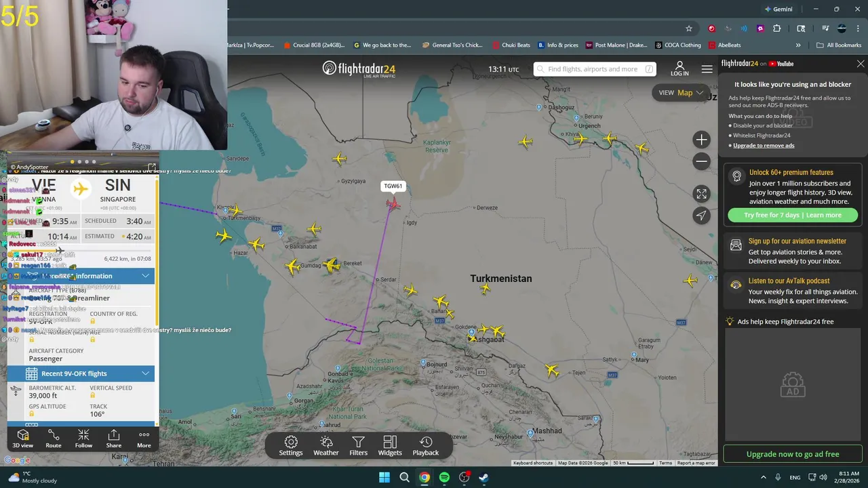Open COCA Clothing bookmark
The width and height of the screenshot is (868, 488).
point(677,45)
